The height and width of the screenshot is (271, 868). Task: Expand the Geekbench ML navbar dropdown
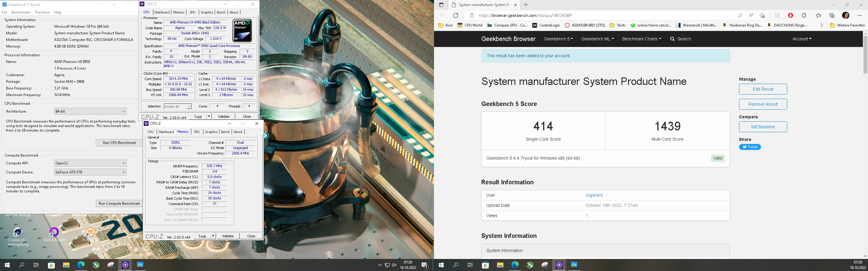click(597, 39)
